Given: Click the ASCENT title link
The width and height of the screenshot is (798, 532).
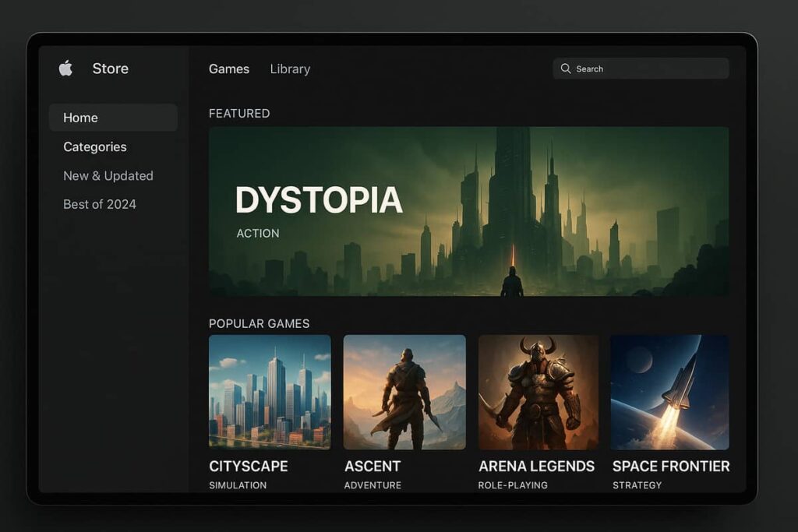Looking at the screenshot, I should click(x=373, y=466).
